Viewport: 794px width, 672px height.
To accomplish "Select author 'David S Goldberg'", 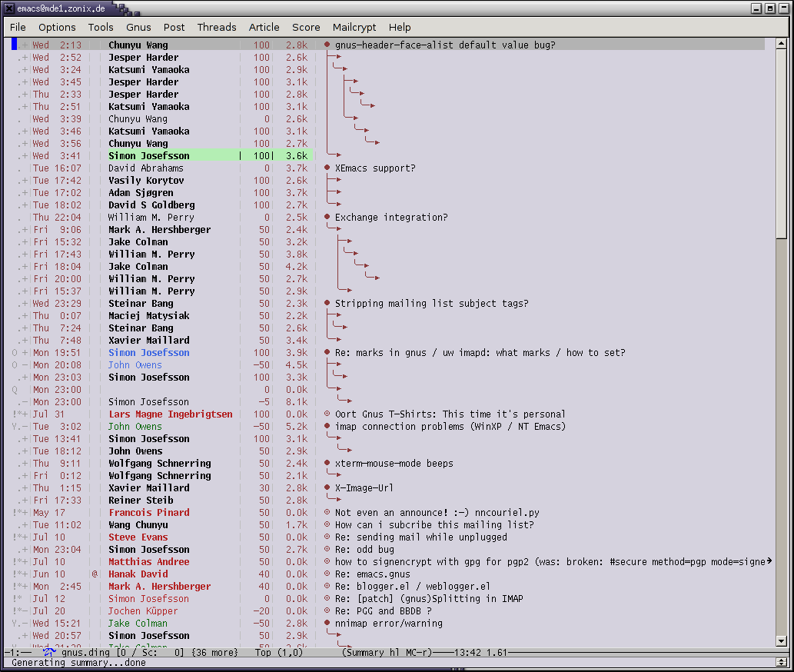I will click(151, 205).
